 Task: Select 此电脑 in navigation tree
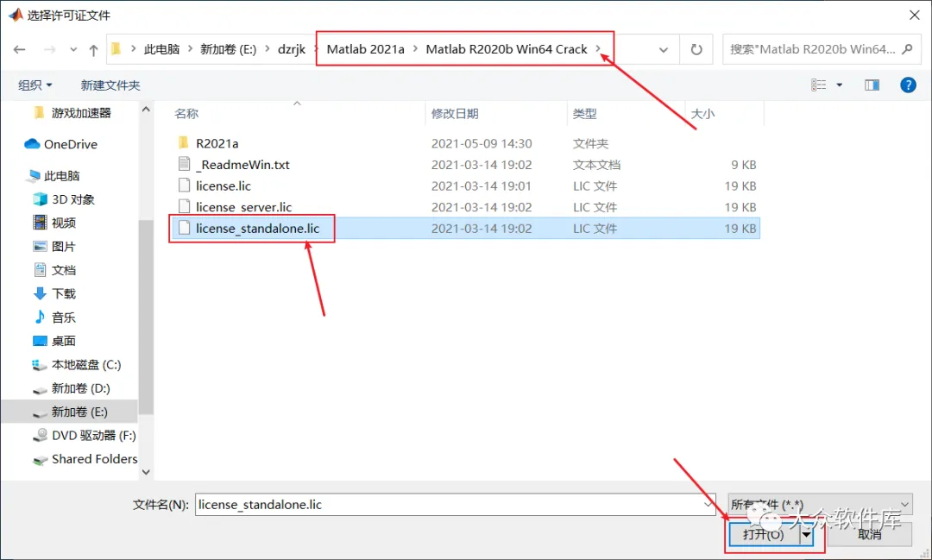click(x=61, y=176)
